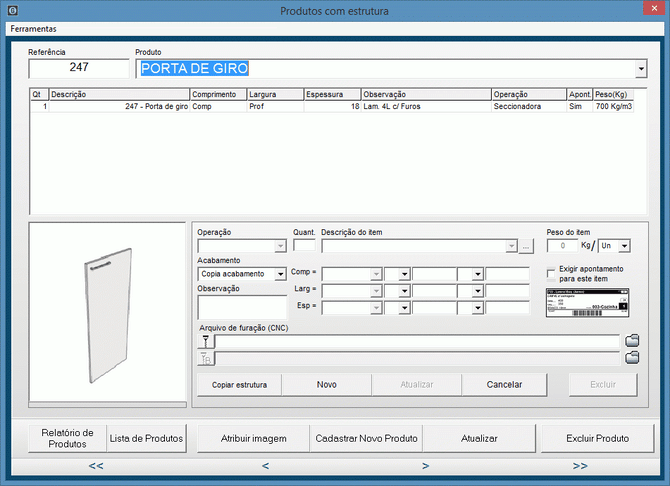This screenshot has width=670, height=486.
Task: Click the second drilling file tool icon
Action: (x=206, y=358)
